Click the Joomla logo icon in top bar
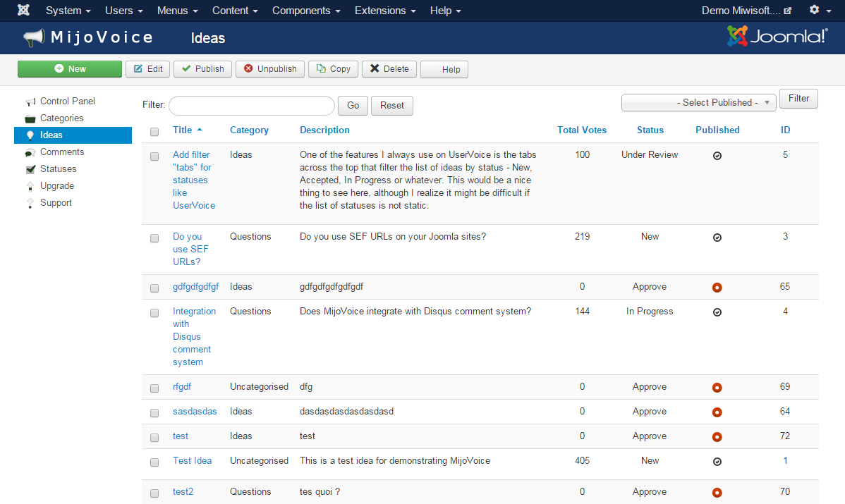The height and width of the screenshot is (504, 845). pos(23,11)
